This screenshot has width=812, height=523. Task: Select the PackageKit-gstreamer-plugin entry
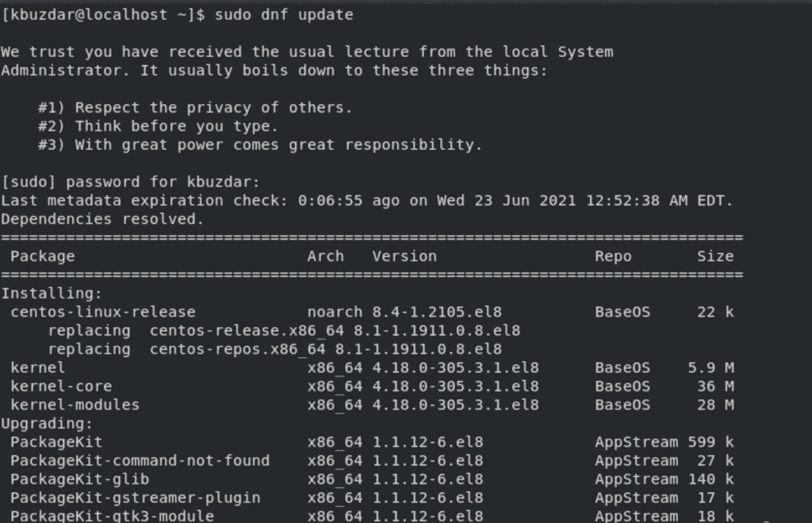tap(135, 498)
